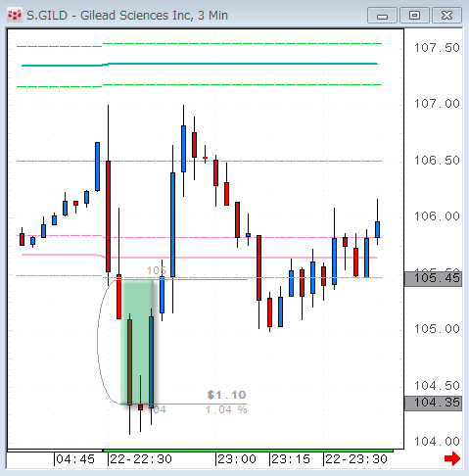Viewport: 469px width, 476px height.
Task: Click the gray 105 label above the measurement box
Action: 156,270
